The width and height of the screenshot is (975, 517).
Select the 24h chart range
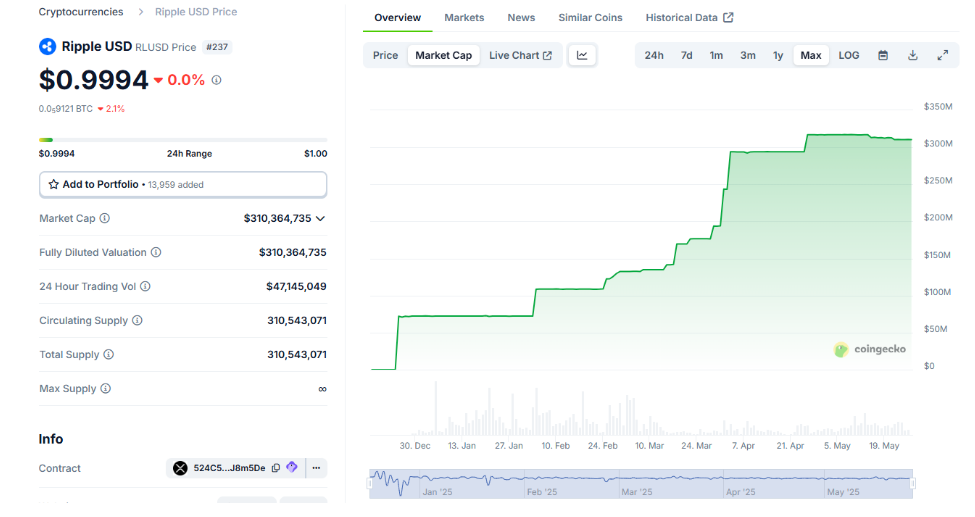tap(654, 55)
